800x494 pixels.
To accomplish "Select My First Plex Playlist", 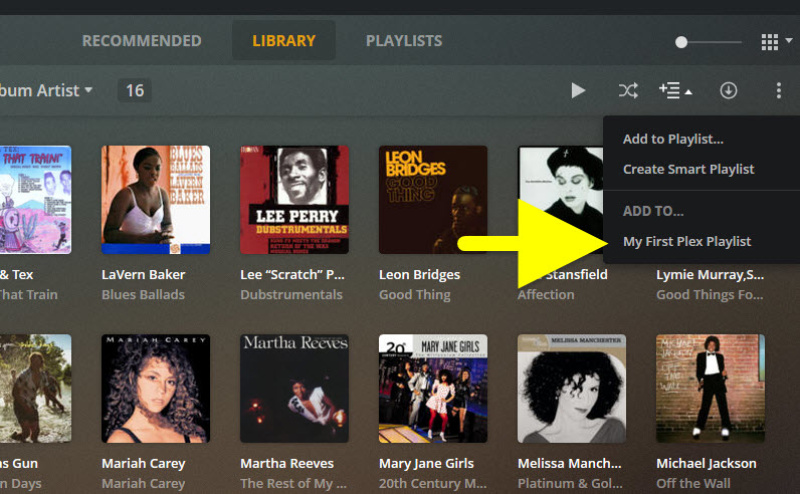I will (x=687, y=241).
